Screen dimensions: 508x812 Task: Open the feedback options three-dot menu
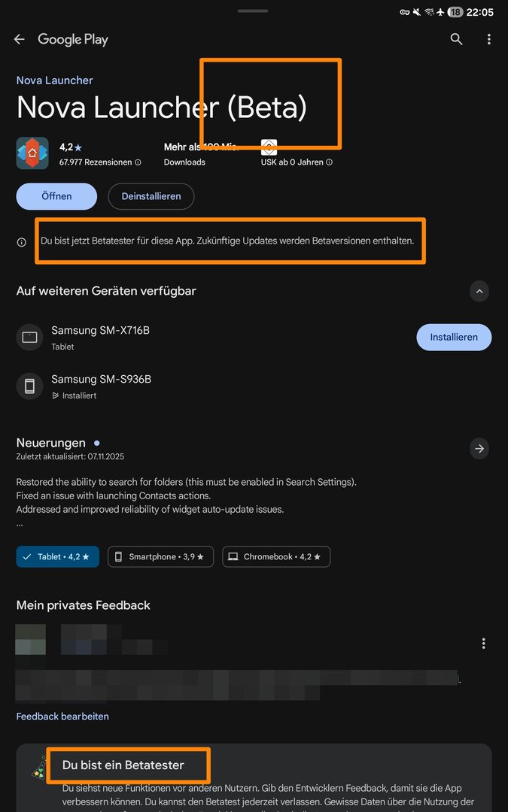[x=483, y=644]
